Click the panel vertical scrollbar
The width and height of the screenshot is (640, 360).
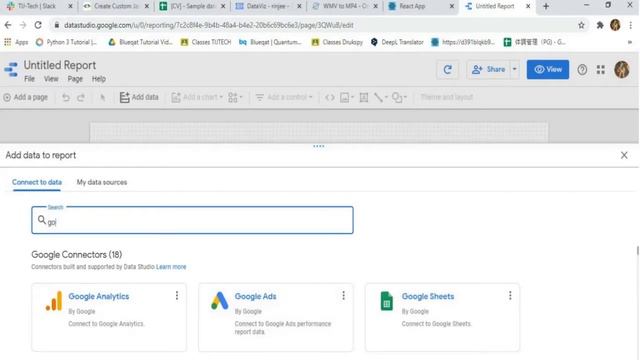[x=637, y=250]
